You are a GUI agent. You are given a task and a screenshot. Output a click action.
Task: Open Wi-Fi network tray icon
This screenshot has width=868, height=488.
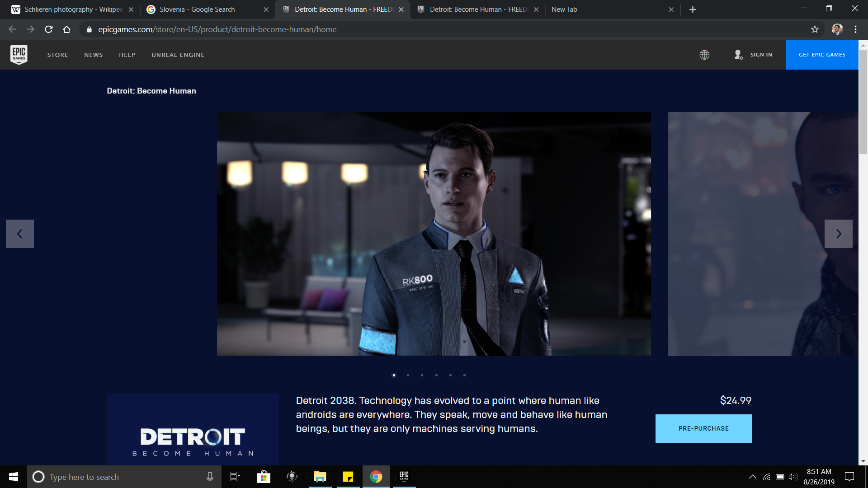point(767,477)
